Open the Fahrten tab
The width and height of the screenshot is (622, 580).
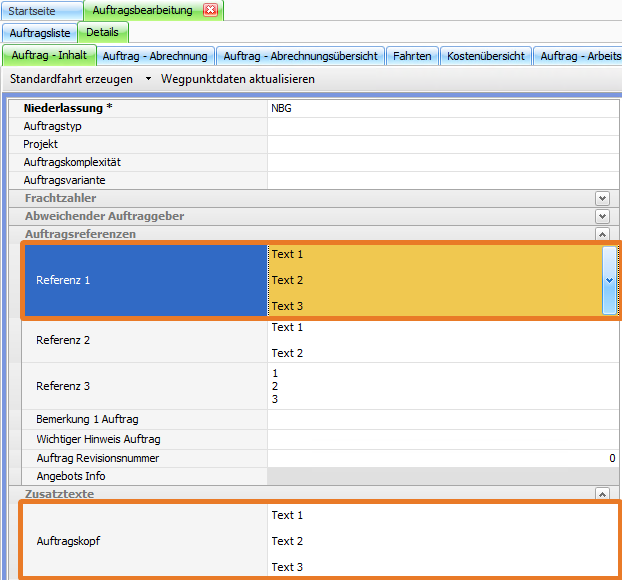coord(412,56)
